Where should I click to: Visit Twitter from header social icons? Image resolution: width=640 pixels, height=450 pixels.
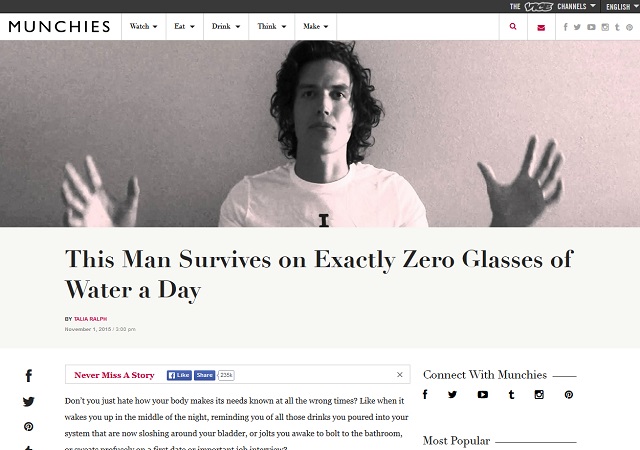point(577,27)
